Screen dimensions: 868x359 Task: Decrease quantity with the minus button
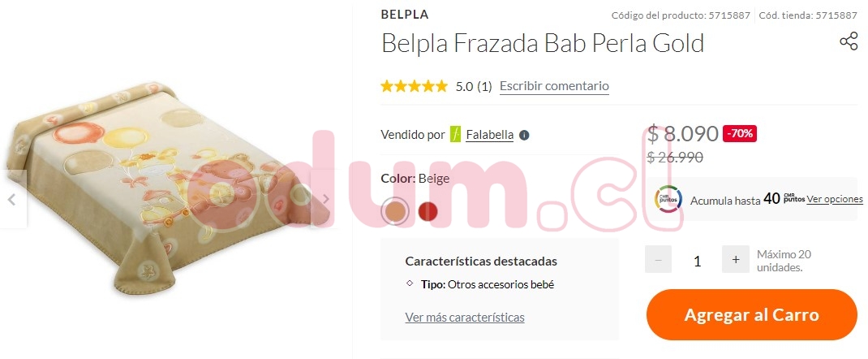coord(658,259)
